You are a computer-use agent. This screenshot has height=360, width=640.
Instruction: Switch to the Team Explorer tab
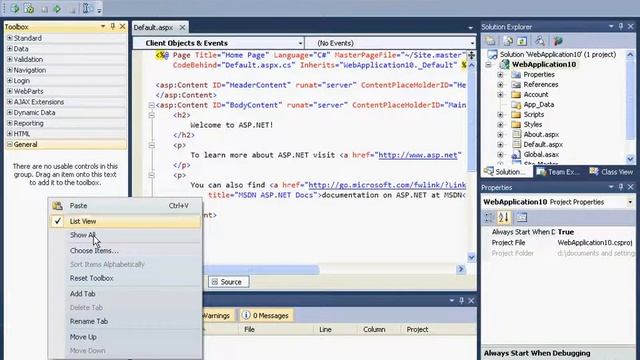(x=558, y=172)
